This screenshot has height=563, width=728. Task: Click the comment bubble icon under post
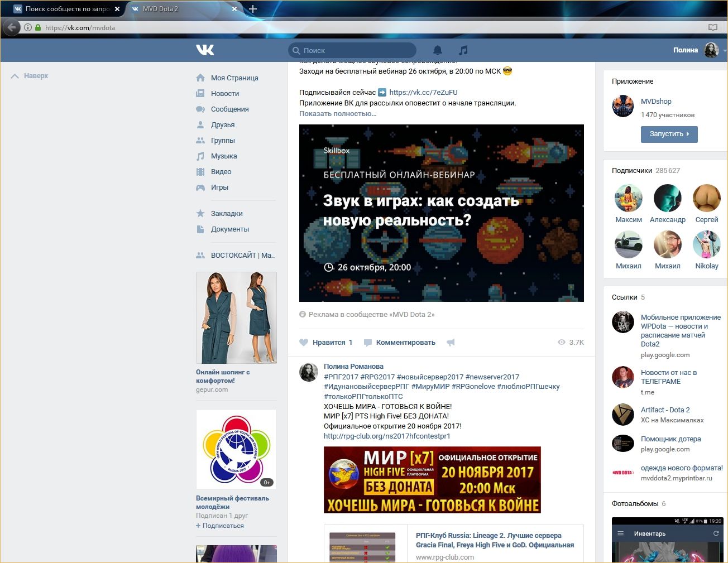tap(368, 343)
